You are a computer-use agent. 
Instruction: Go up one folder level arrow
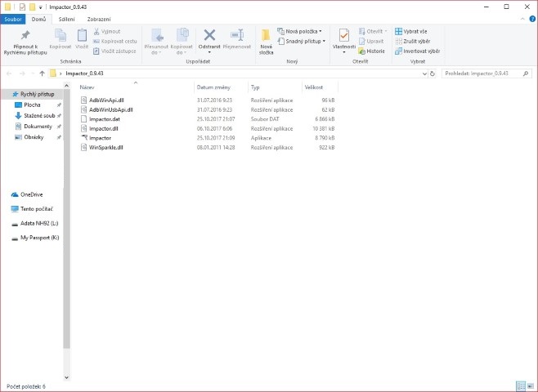pos(42,73)
